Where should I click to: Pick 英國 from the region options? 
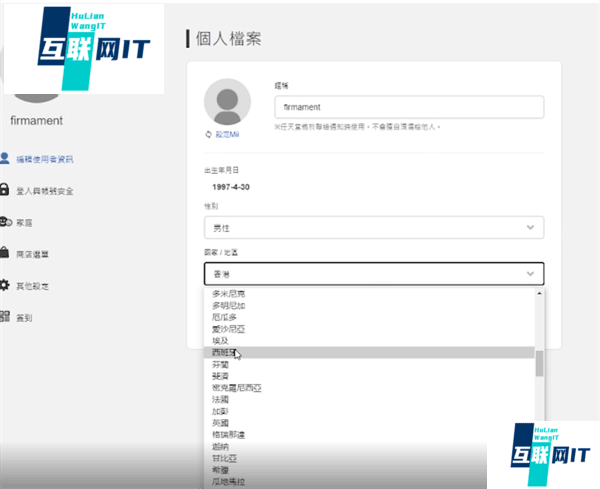(x=219, y=422)
